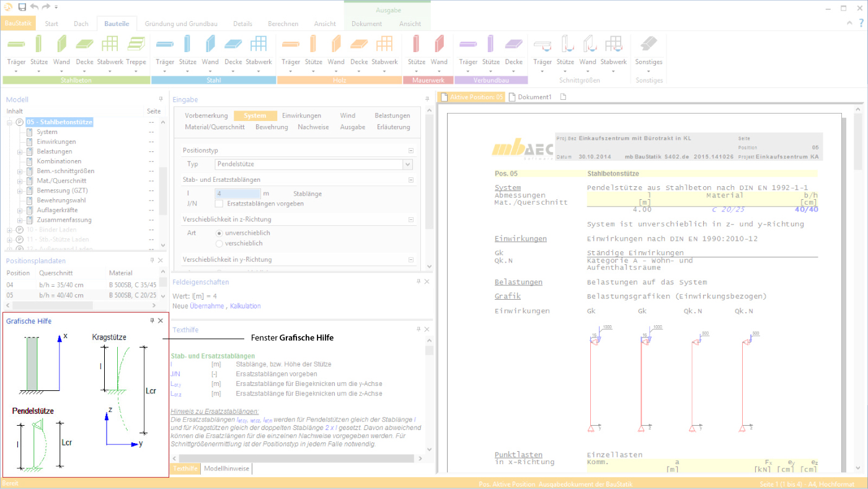Close the Grafische Hilfe panel
This screenshot has width=868, height=489.
tap(161, 321)
